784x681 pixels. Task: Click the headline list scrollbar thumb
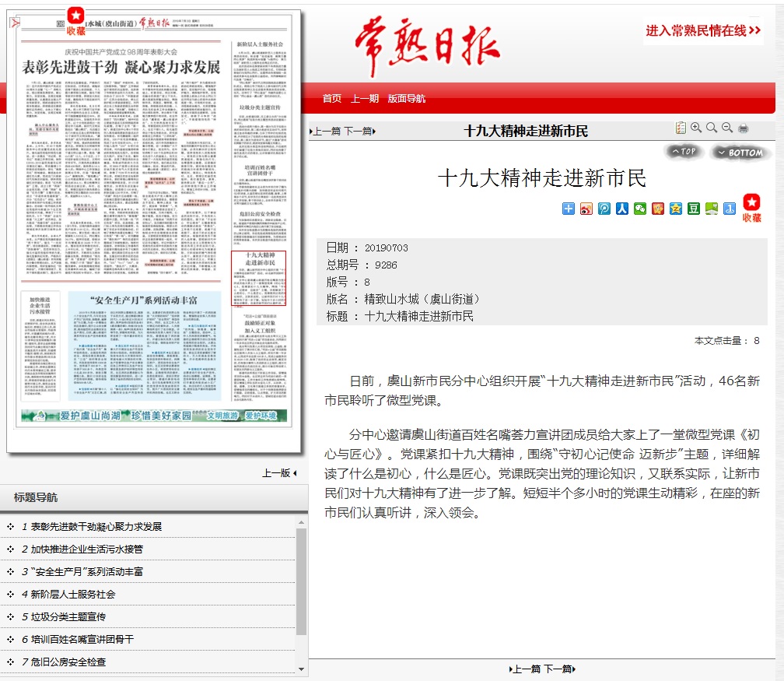tap(302, 581)
